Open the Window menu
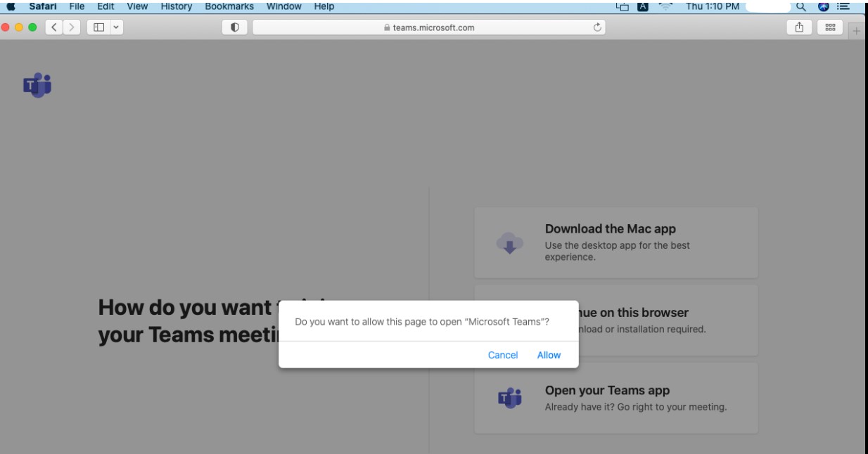Image resolution: width=868 pixels, height=454 pixels. pyautogui.click(x=284, y=6)
